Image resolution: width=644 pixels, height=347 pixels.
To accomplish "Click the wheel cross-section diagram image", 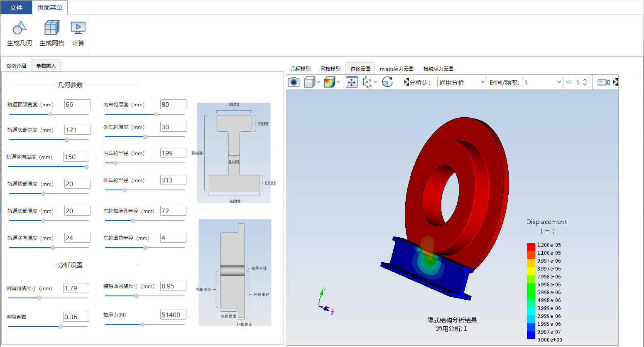I will (x=235, y=273).
